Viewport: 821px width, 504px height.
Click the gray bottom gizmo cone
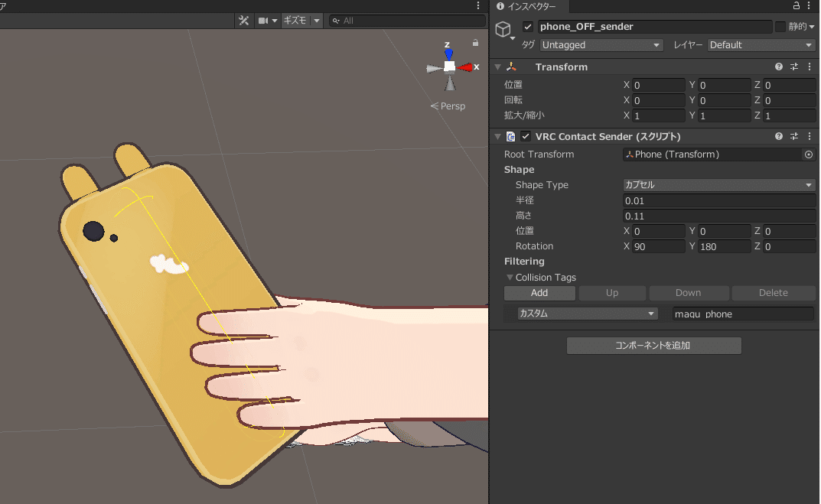click(x=451, y=83)
